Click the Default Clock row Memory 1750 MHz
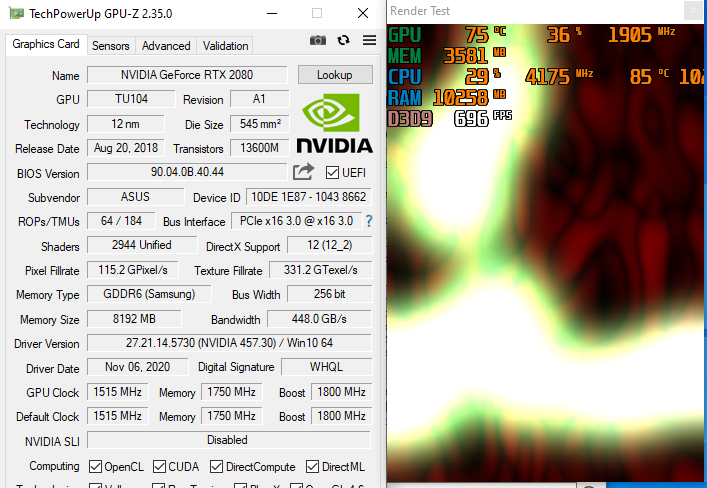Screen dimensions: 707x488 tap(232, 416)
